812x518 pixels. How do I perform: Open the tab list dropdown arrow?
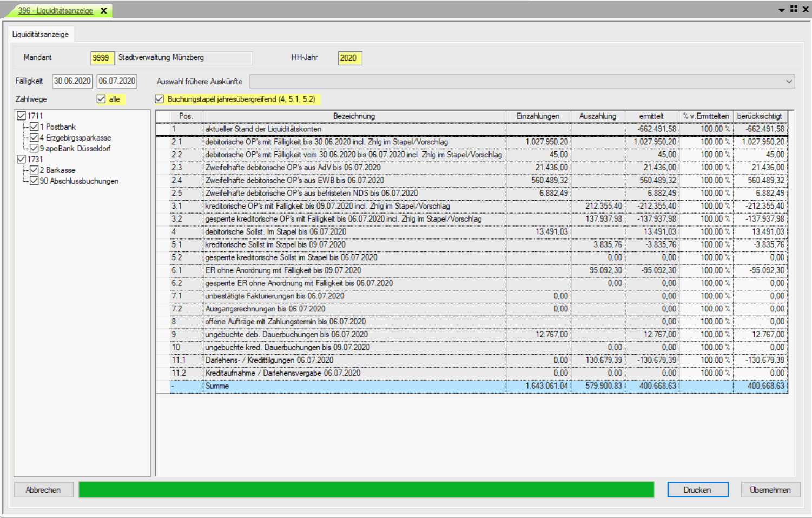[x=781, y=10]
